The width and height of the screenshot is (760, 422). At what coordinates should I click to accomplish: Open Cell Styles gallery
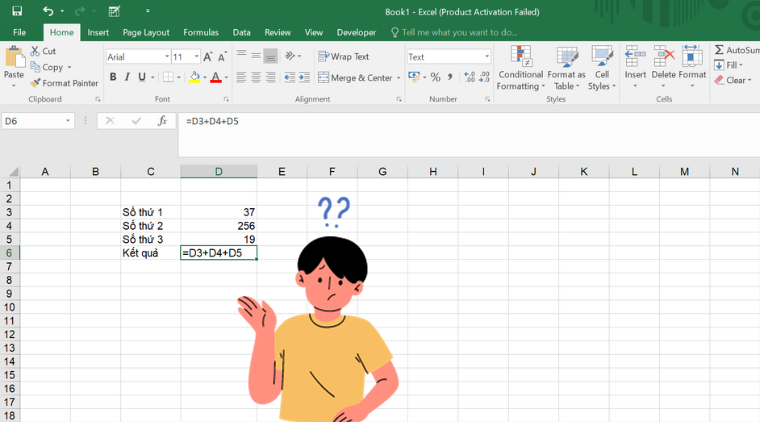point(602,68)
